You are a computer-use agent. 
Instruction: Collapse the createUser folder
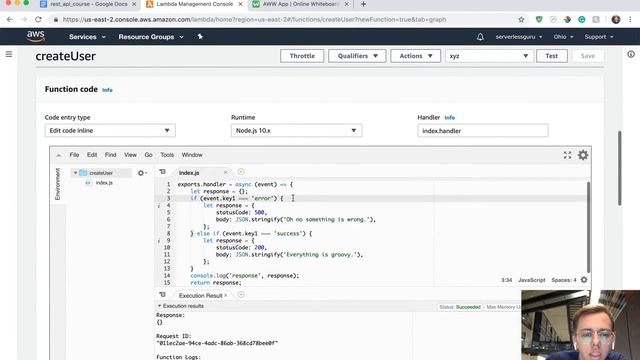click(75, 173)
